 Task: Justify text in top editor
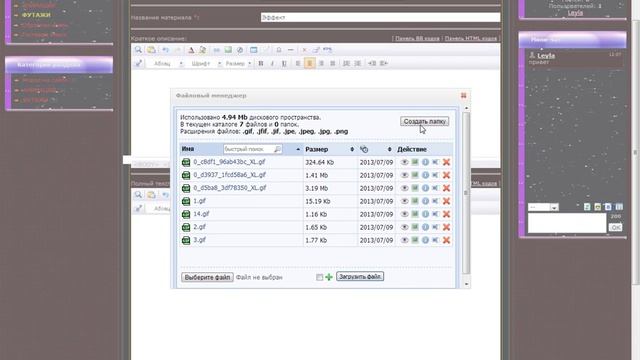point(333,63)
